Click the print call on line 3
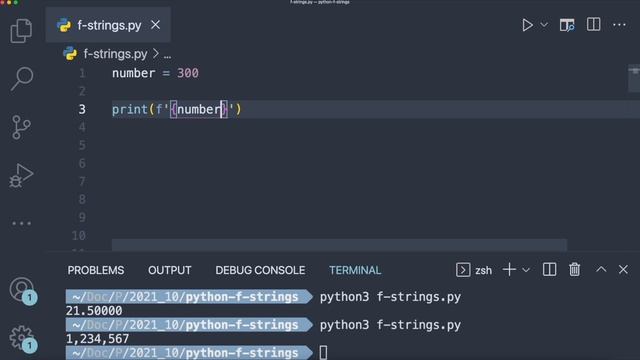640x360 pixels. 130,109
